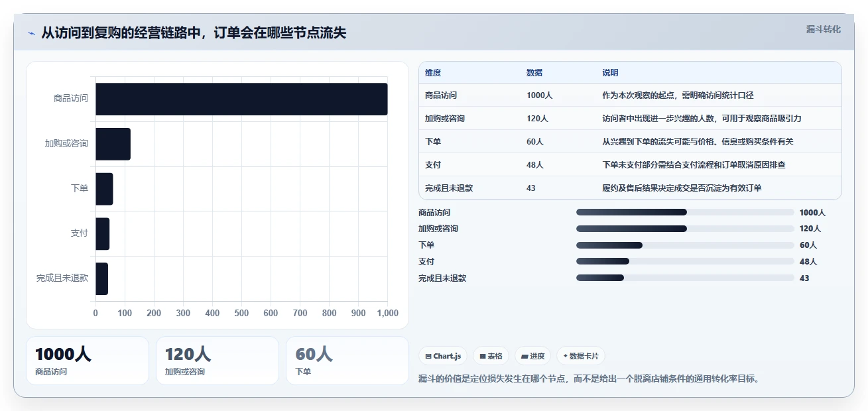Click the 48人 value in the table
868x411 pixels.
pyautogui.click(x=535, y=165)
